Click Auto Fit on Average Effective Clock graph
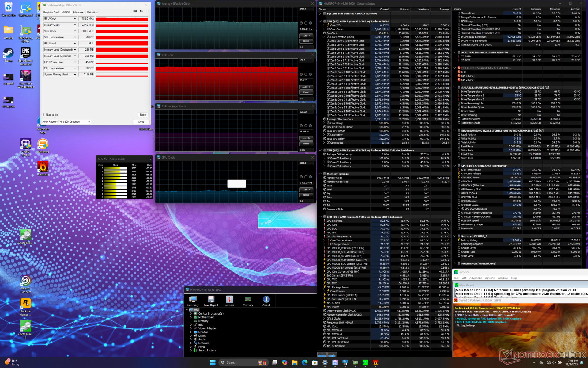 click(306, 36)
